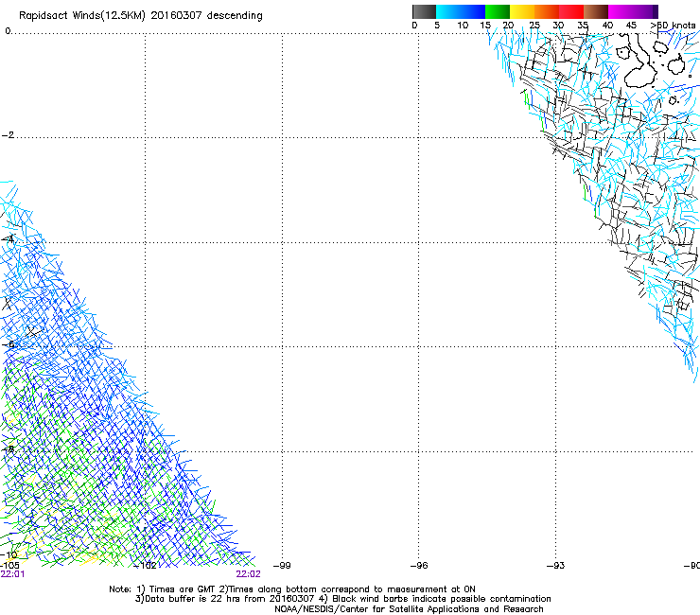Image resolution: width=700 pixels, height=615 pixels.
Task: Click the note '4) Black wind barbs indicate possible contamination'
Action: pyautogui.click(x=435, y=599)
